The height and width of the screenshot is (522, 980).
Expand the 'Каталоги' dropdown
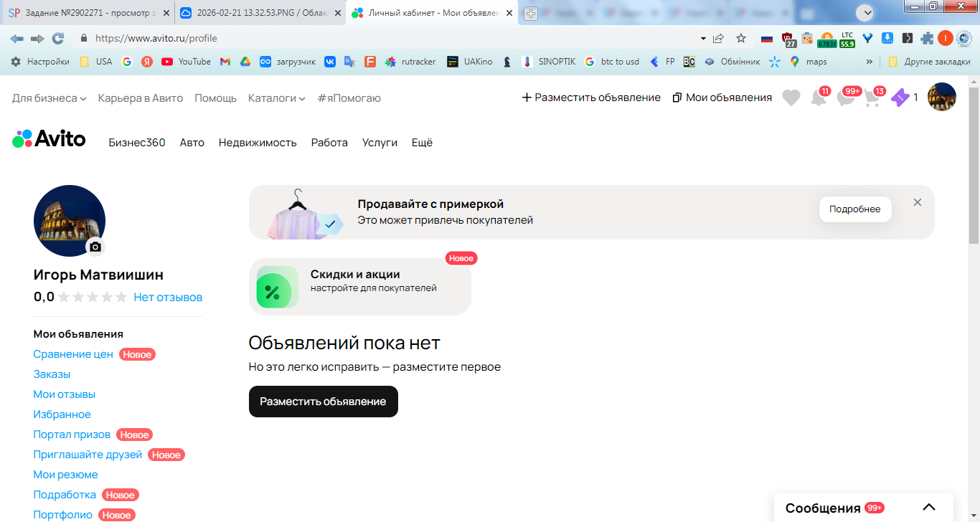coord(277,98)
